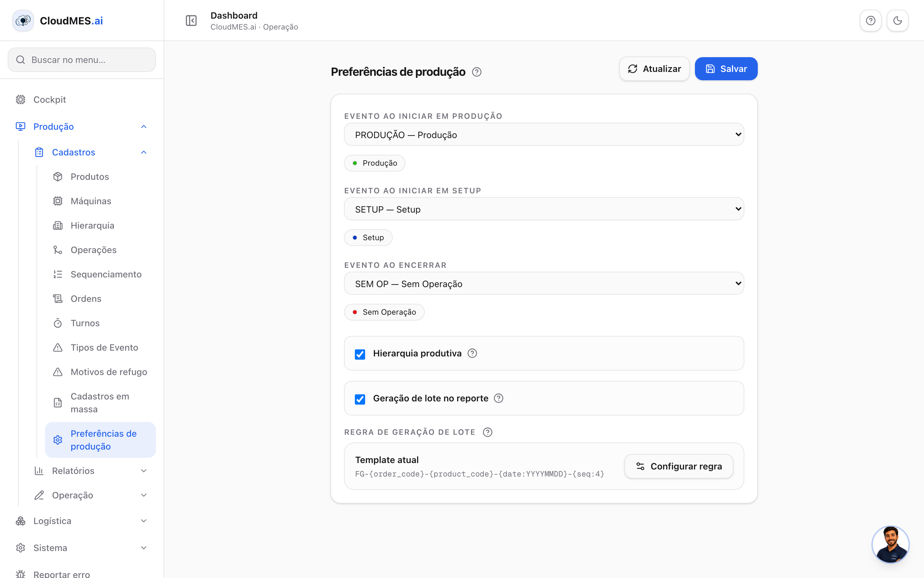Collapse the Produção menu chevron
Image resolution: width=924 pixels, height=578 pixels.
point(143,127)
